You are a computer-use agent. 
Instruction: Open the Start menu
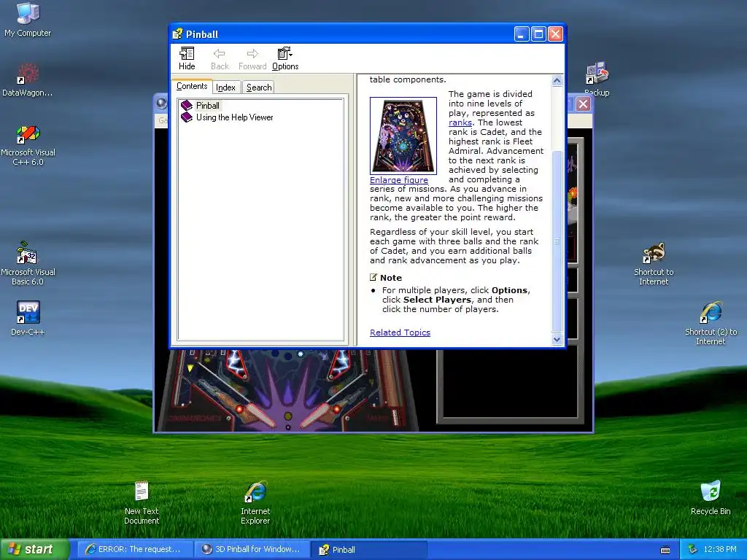tap(35, 549)
